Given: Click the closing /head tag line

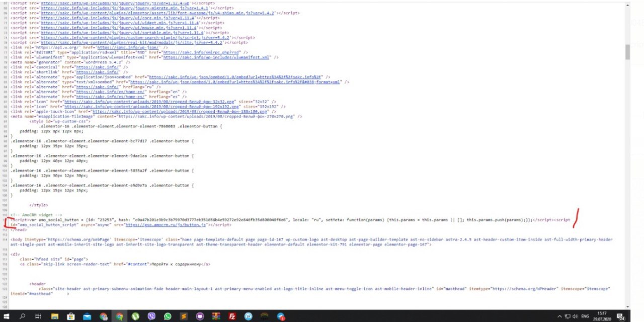Looking at the screenshot, I should [19, 229].
